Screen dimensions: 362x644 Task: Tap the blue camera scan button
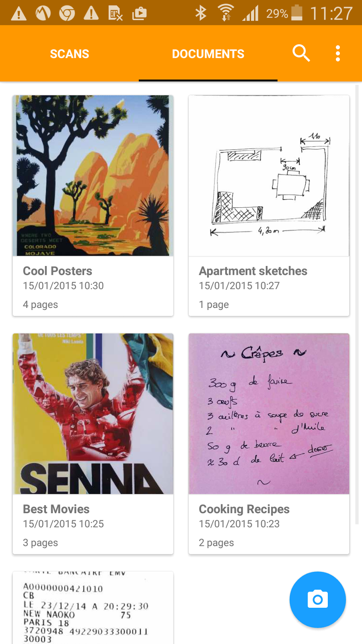tap(318, 600)
